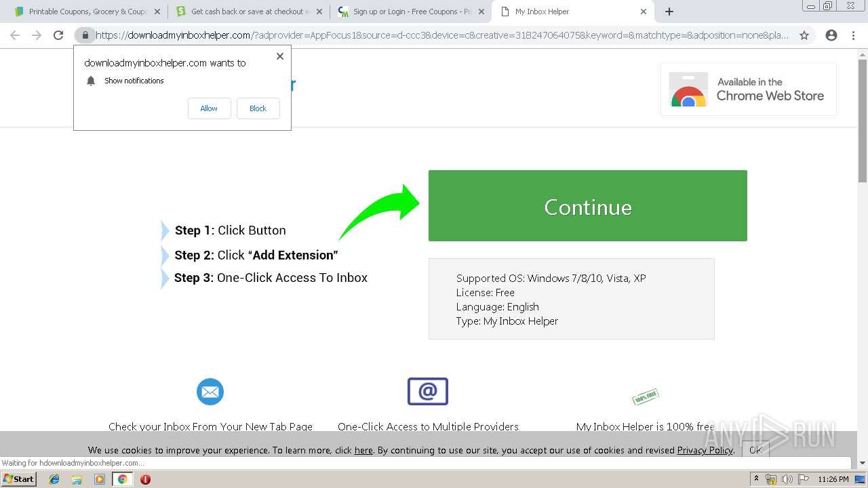
Task: Reload the current page
Action: coord(58,35)
